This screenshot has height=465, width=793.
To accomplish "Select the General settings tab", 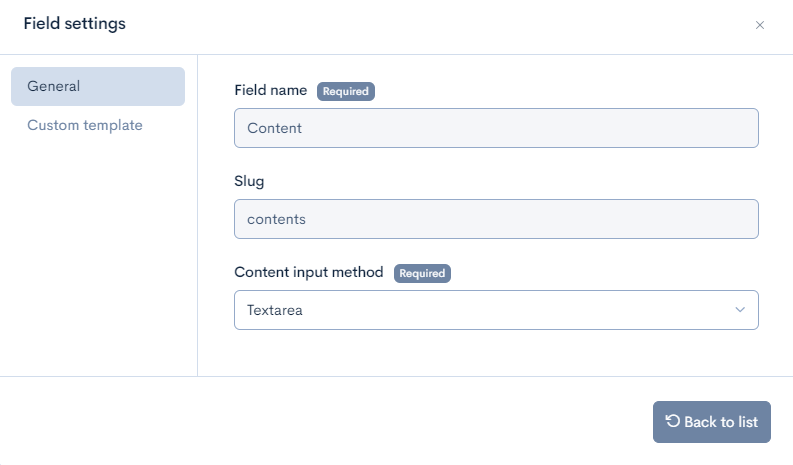I will (x=98, y=86).
